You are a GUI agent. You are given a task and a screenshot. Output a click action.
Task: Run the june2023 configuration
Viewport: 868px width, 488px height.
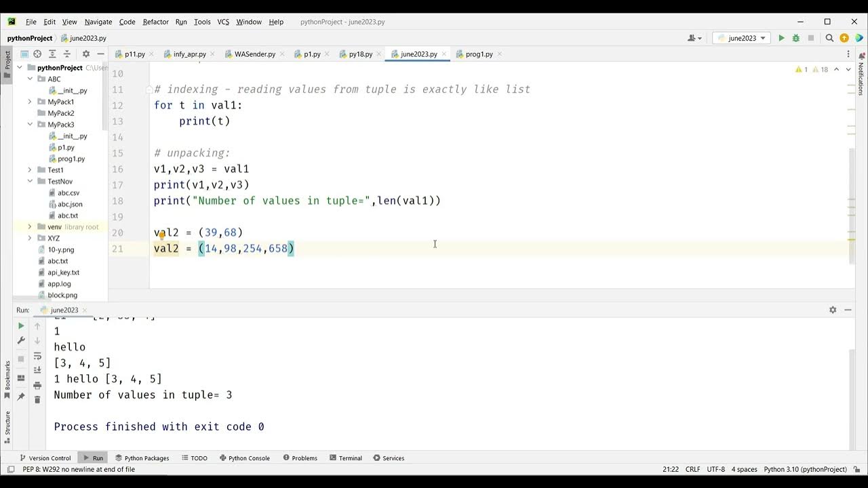(x=781, y=39)
